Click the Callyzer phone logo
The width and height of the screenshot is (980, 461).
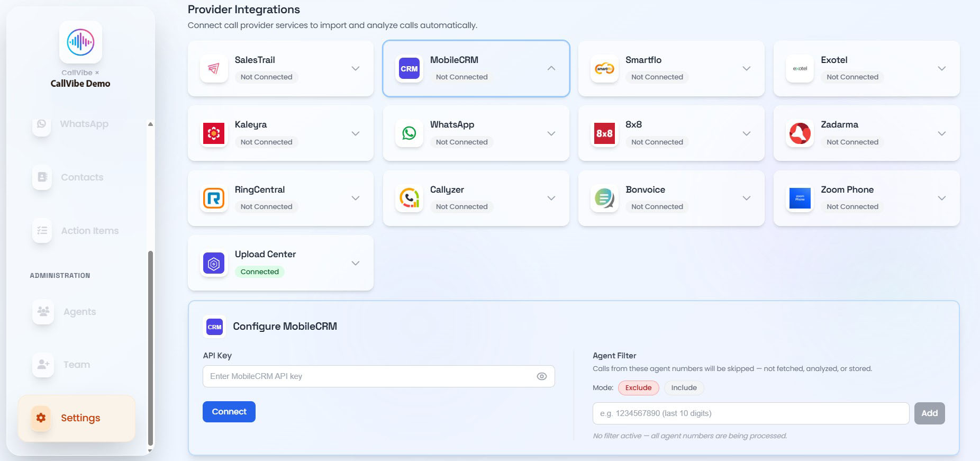[409, 198]
